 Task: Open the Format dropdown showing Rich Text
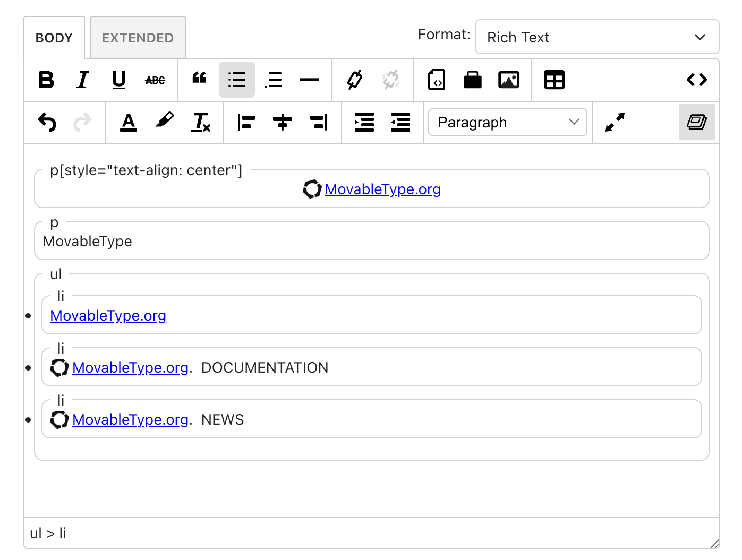tap(597, 37)
